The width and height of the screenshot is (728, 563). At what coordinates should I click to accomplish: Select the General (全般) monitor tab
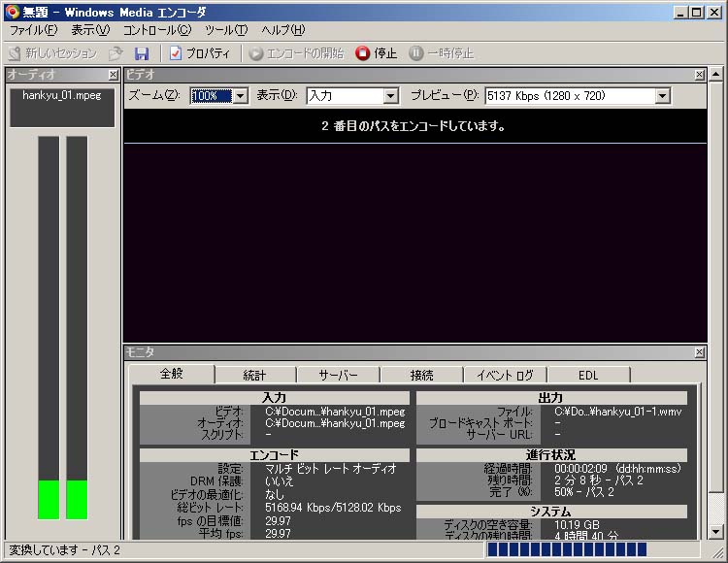171,374
